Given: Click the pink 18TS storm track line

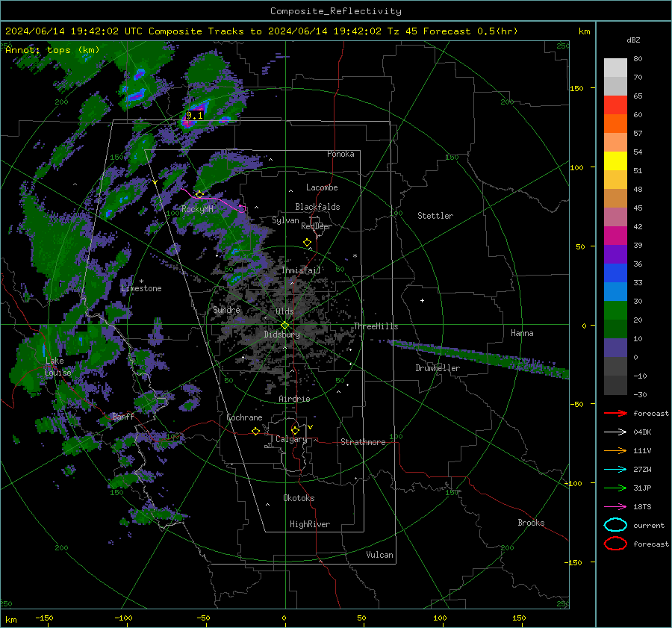Looking at the screenshot, I should pos(214,199).
